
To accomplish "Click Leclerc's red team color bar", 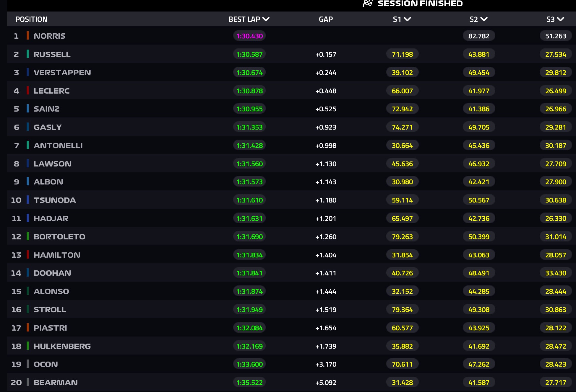I will [28, 91].
